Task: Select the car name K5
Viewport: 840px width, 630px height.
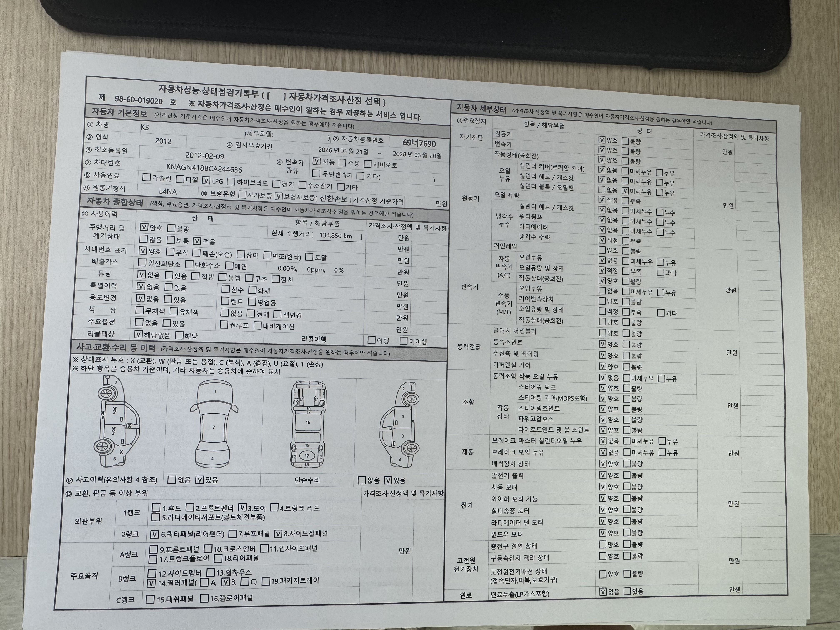Action: (145, 127)
